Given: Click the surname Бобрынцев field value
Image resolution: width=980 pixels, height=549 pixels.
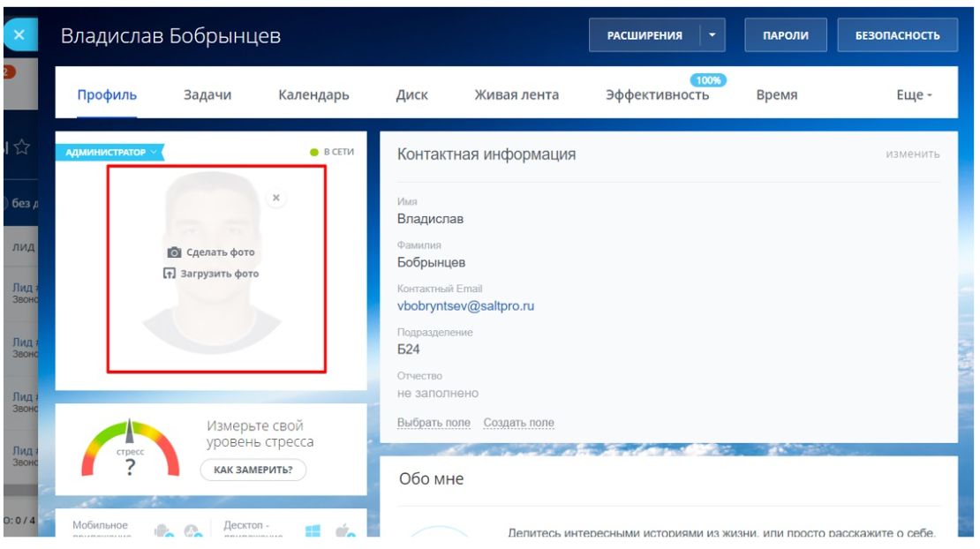Looking at the screenshot, I should (x=431, y=263).
